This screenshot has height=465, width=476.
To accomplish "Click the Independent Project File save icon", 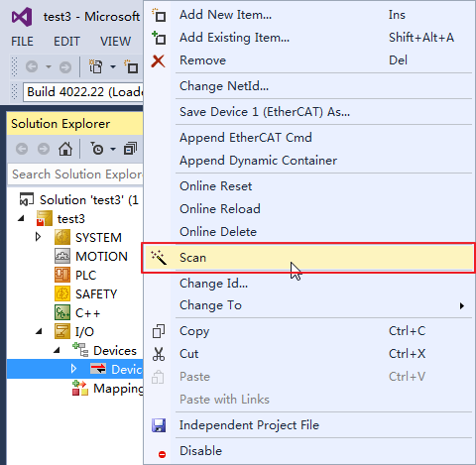I will click(159, 425).
